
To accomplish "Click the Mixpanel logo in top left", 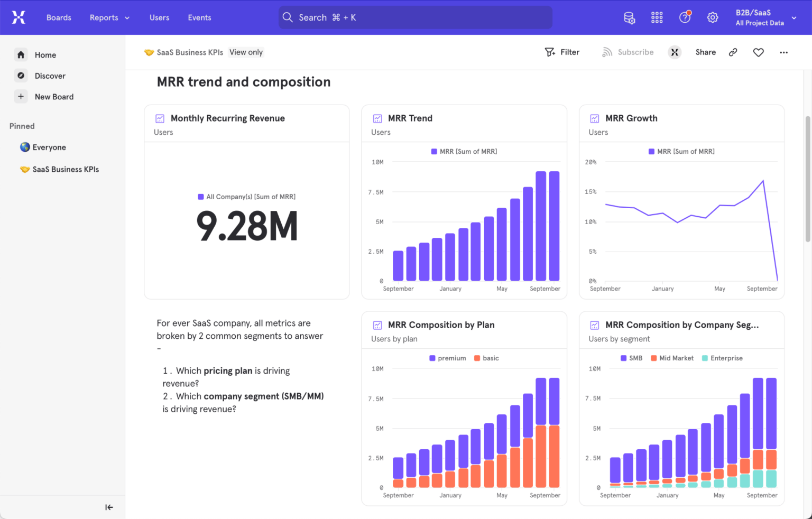I will coord(19,17).
